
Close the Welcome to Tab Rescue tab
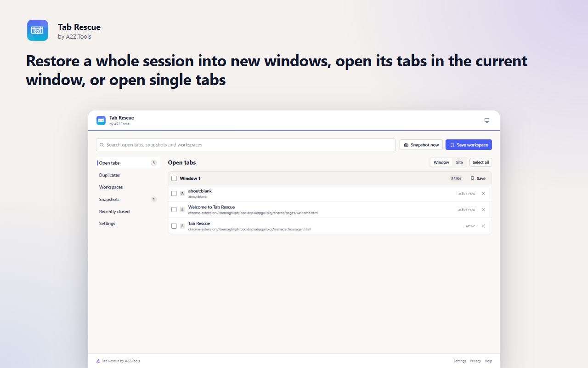[483, 210]
